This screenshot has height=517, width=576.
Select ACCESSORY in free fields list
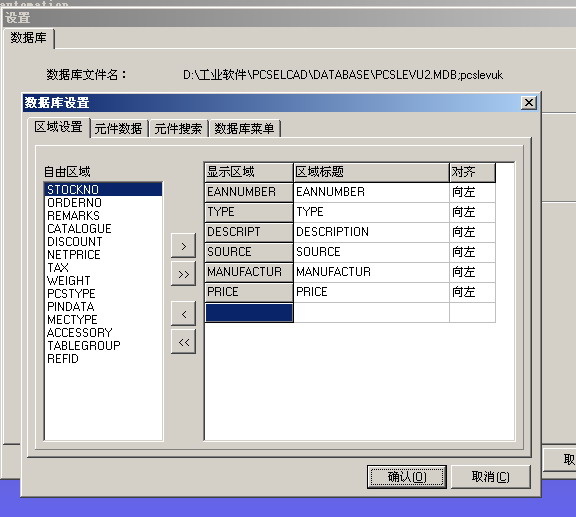(103, 333)
